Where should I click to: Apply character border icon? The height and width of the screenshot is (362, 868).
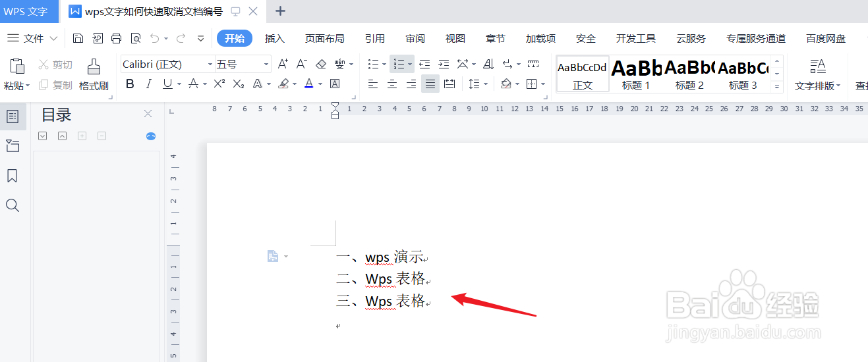coord(335,84)
